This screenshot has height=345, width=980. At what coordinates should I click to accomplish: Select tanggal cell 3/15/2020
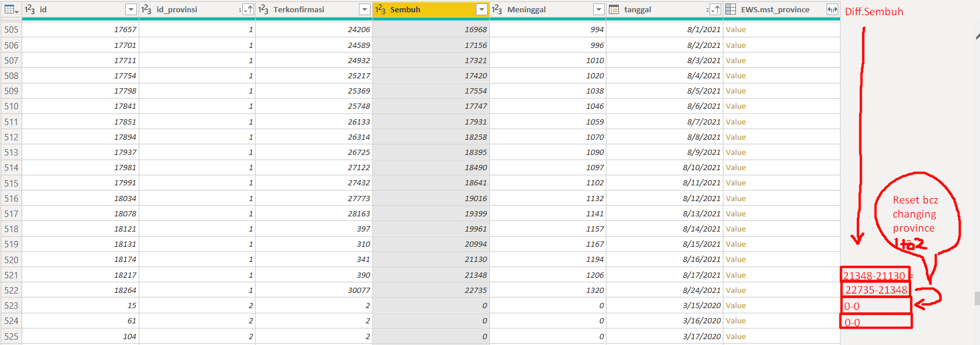point(664,306)
